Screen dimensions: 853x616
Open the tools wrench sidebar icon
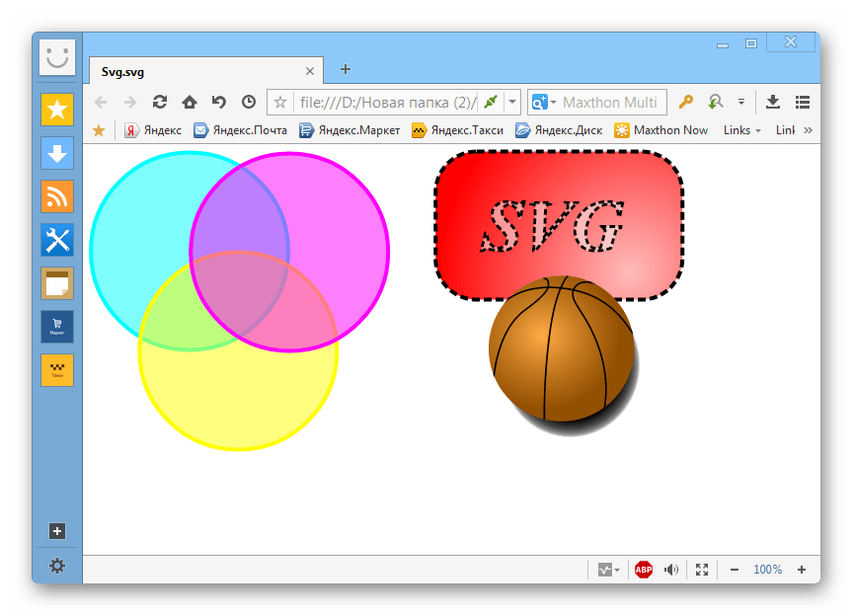(x=57, y=240)
